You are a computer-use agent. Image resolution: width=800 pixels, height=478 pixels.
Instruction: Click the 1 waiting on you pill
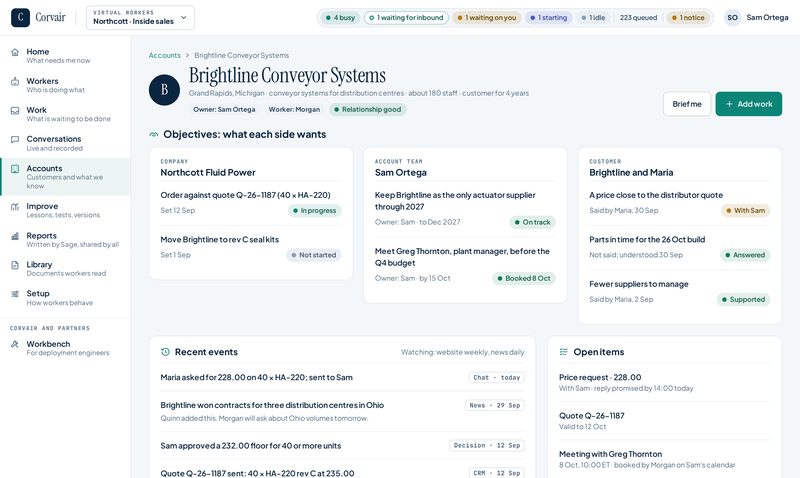487,17
